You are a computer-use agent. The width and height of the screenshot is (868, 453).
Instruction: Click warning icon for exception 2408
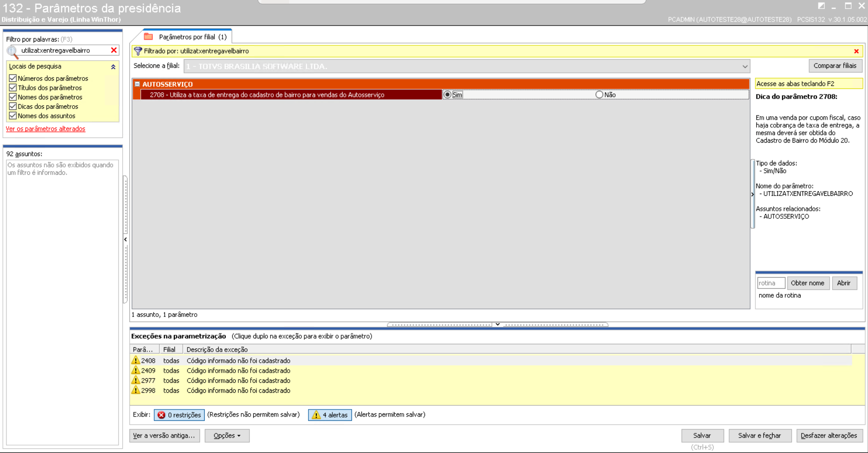[136, 360]
